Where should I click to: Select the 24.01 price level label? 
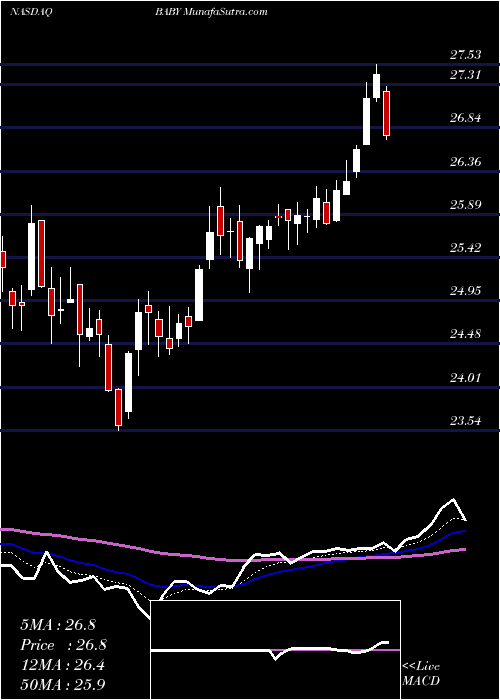[x=465, y=378]
